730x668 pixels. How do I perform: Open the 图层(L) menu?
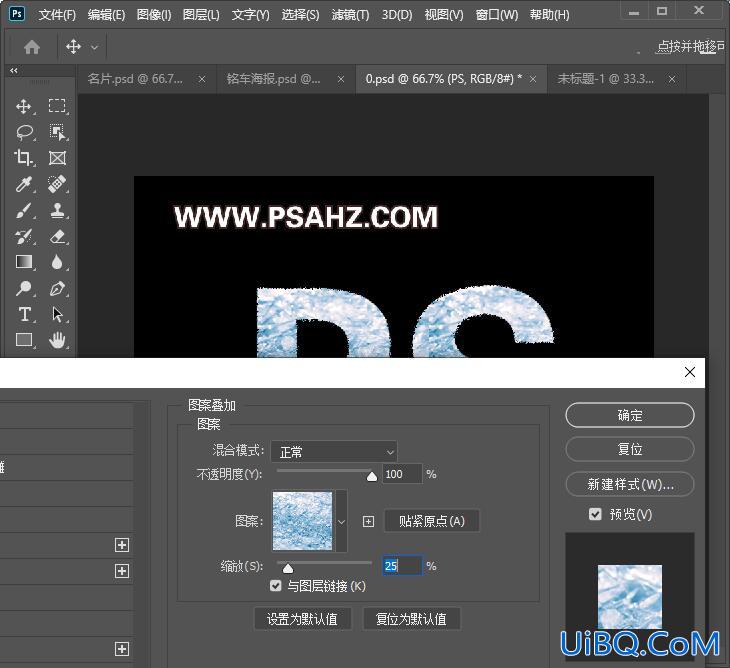point(201,15)
